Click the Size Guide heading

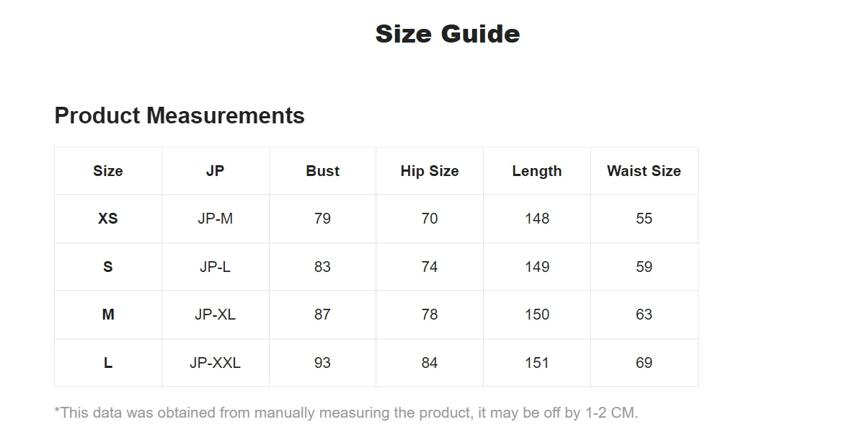(x=447, y=34)
